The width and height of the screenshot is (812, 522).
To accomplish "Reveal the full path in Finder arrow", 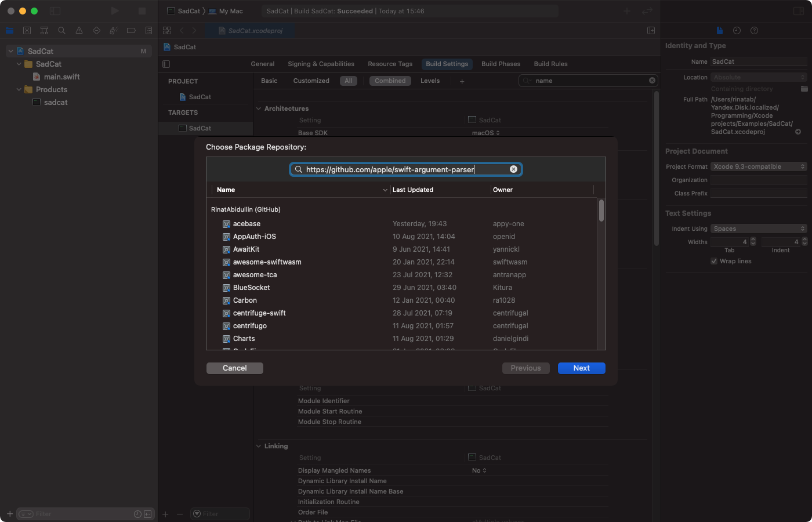I will pos(798,132).
